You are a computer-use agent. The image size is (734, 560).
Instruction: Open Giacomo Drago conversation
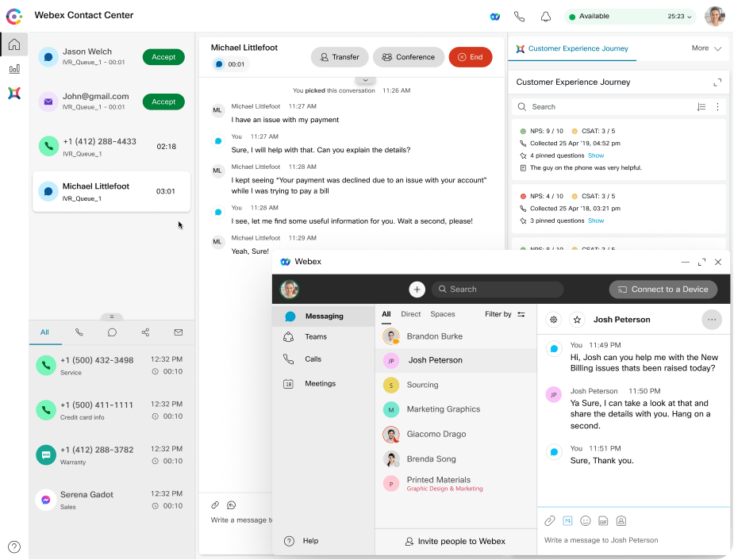click(455, 434)
